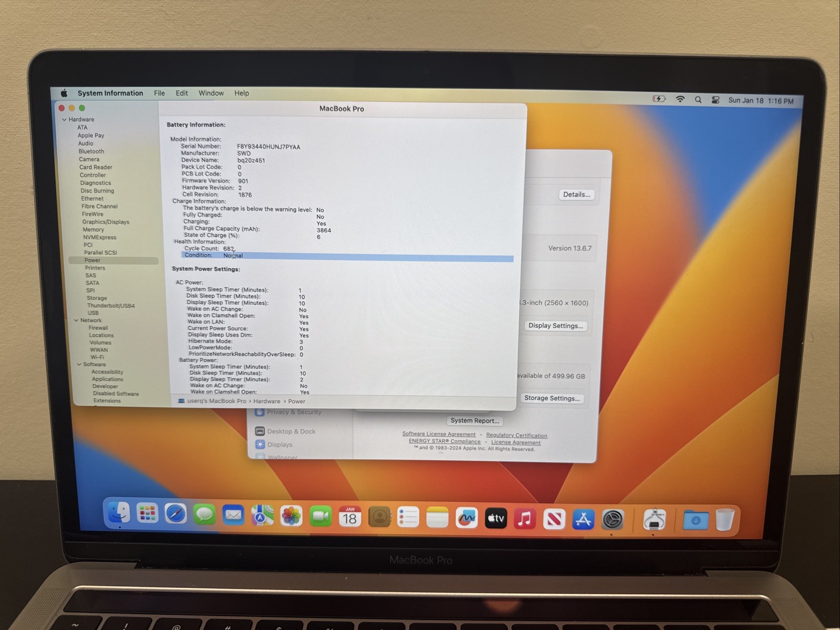Open the App Store from the Dock

pyautogui.click(x=583, y=520)
